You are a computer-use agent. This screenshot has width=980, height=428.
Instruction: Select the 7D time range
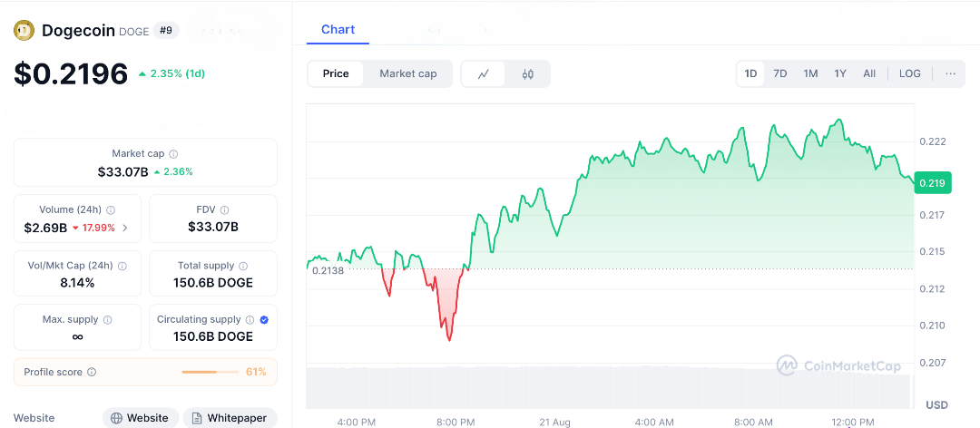780,73
